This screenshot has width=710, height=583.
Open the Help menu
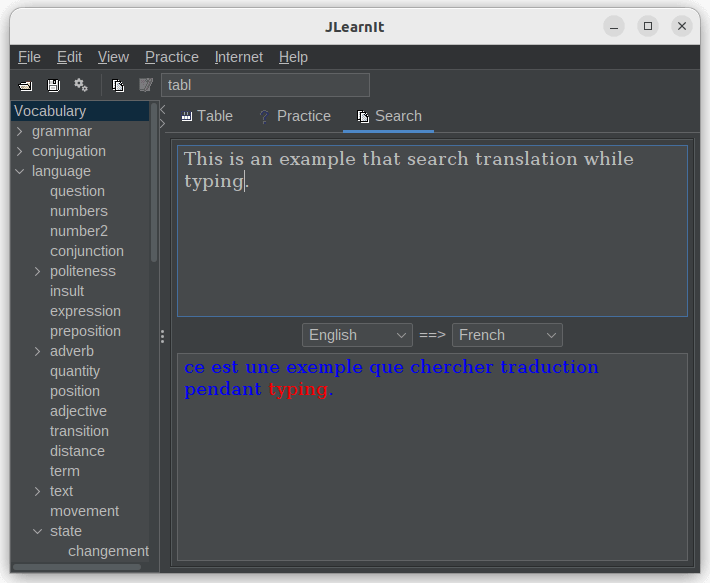pos(293,57)
